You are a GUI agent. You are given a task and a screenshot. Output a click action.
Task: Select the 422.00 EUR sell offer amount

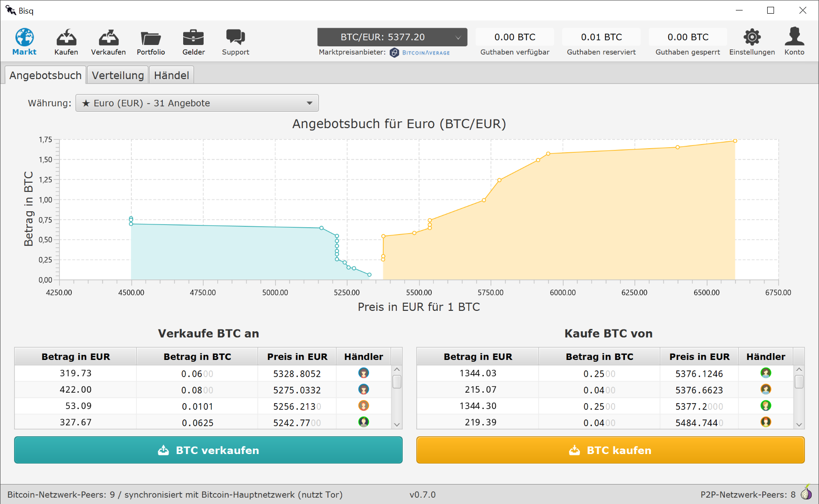[x=75, y=389]
